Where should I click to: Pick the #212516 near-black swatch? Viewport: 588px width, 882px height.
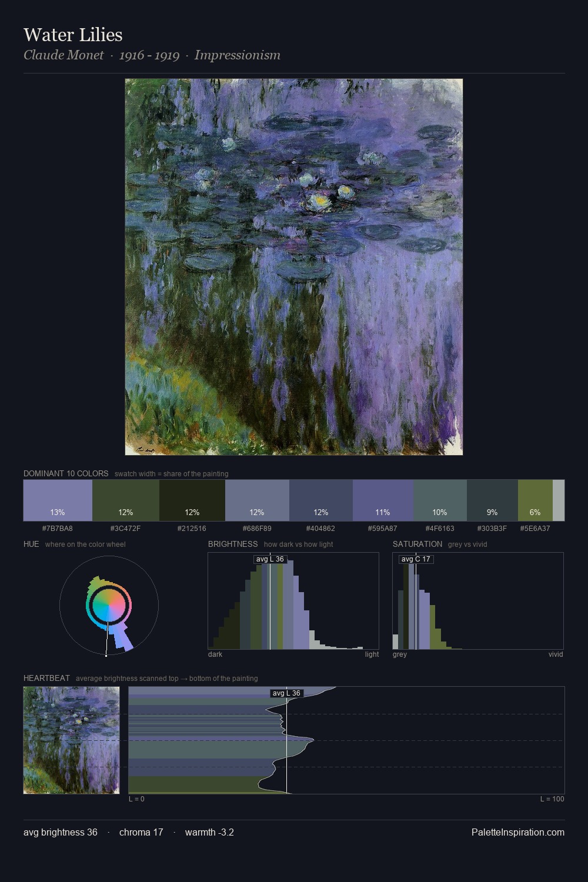click(192, 500)
